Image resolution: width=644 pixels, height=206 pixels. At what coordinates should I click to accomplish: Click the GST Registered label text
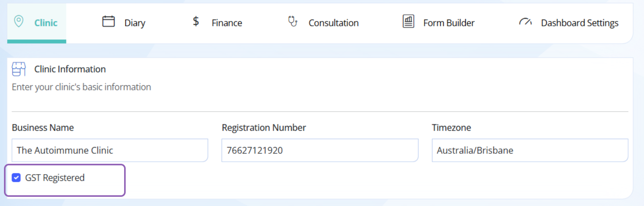(55, 178)
